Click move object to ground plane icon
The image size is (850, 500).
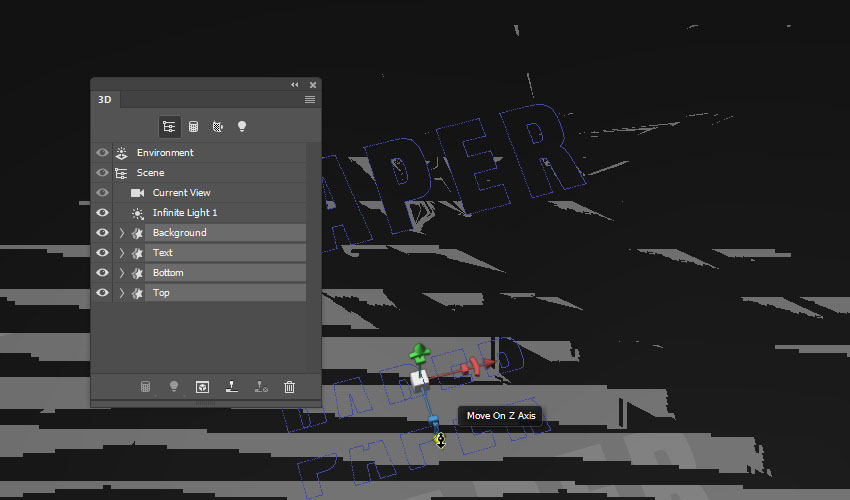[x=232, y=387]
